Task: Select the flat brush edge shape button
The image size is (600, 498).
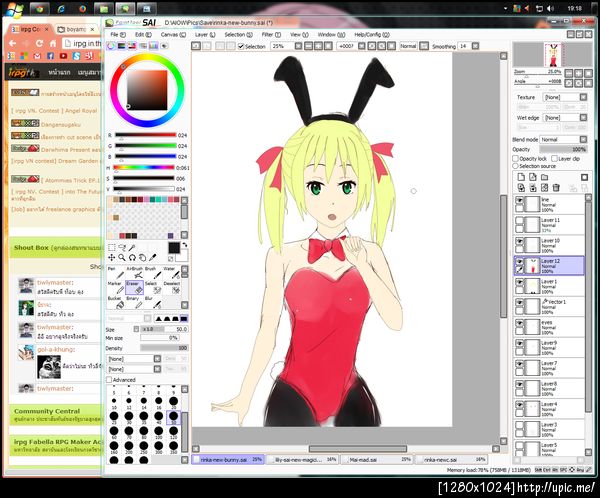Action: (x=184, y=318)
